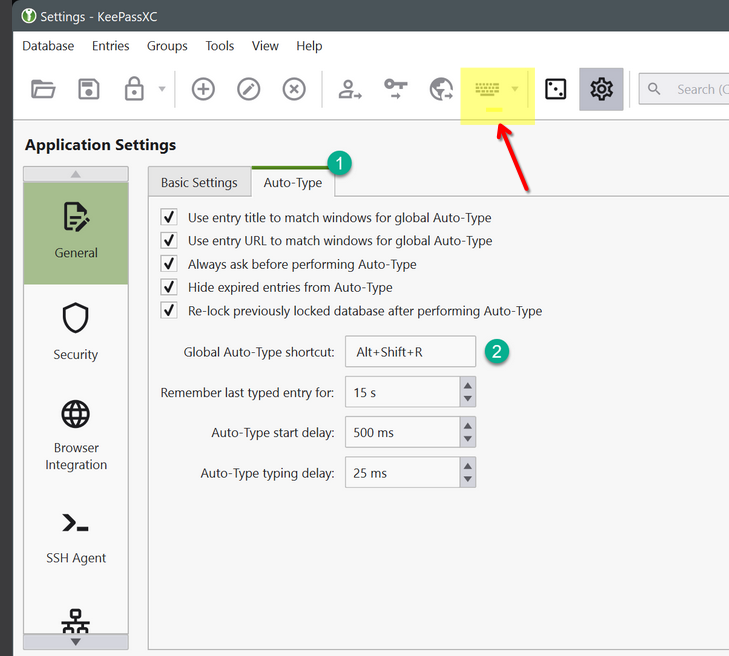Click the Auto-Type start delay 500 ms field
729x656 pixels.
click(x=403, y=432)
